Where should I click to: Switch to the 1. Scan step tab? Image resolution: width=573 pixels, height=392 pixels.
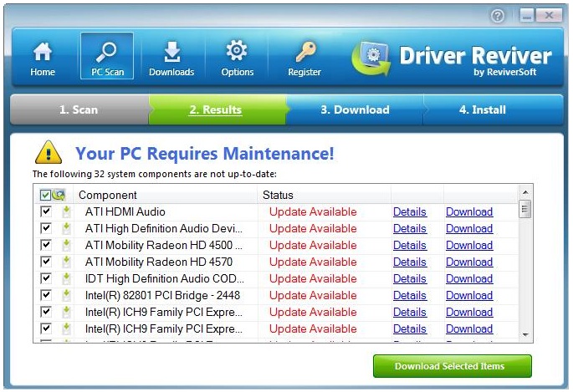79,109
